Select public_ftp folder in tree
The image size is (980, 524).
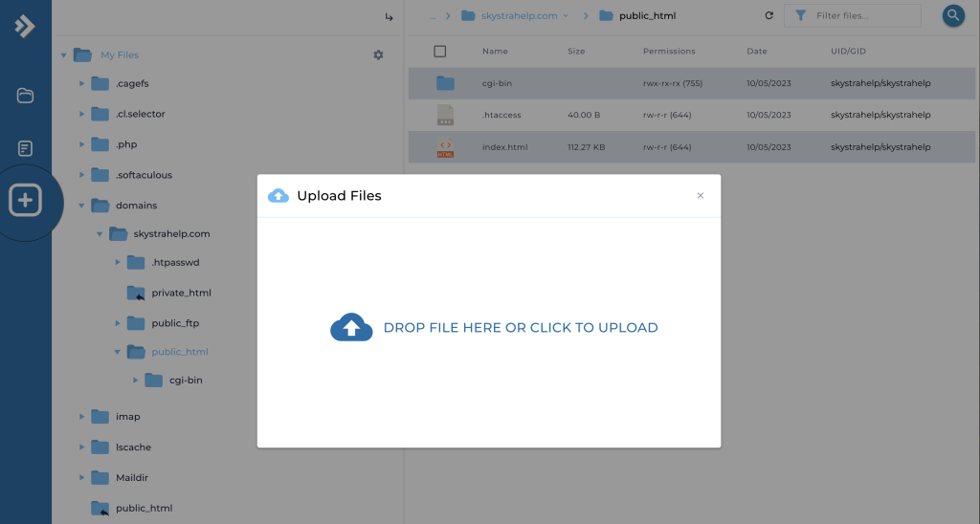[x=174, y=323]
